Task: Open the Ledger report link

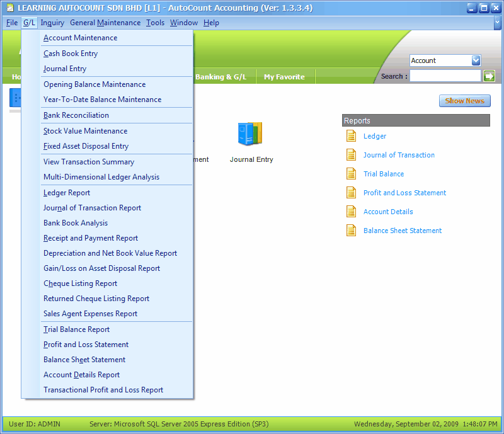Action: [375, 136]
